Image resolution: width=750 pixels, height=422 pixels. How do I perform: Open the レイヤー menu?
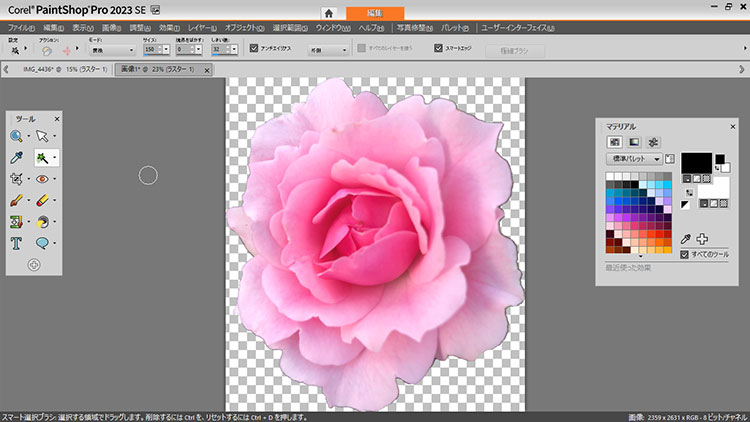(203, 28)
